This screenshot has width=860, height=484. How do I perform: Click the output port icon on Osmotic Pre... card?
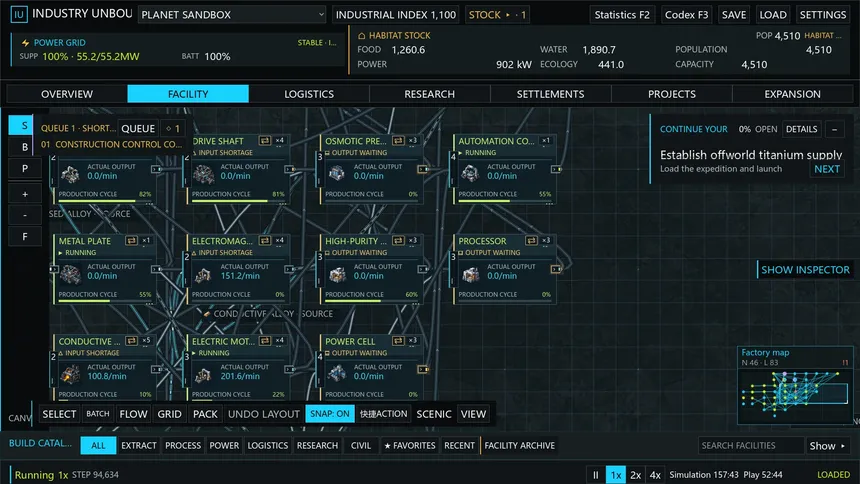[423, 169]
